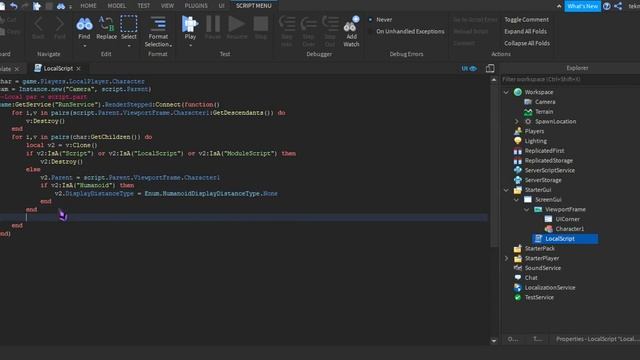The height and width of the screenshot is (360, 640).
Task: Expand the SpawnLocation node
Action: [516, 122]
